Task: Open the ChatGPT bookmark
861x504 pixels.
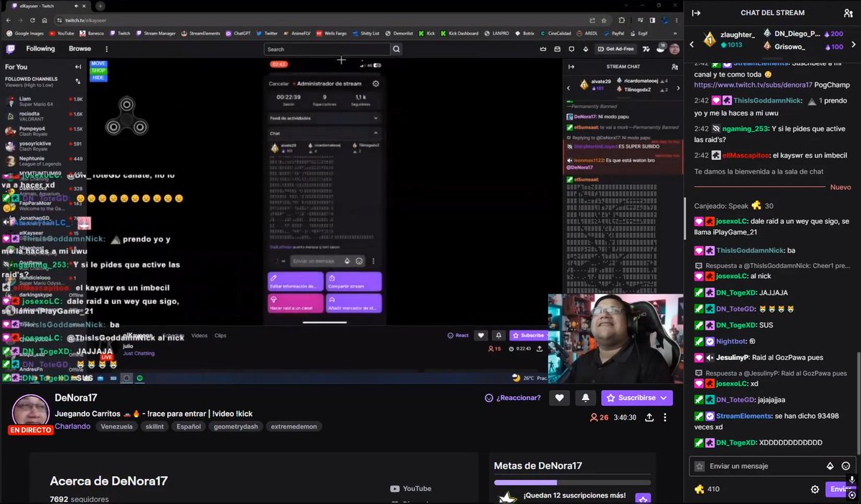Action: (237, 33)
